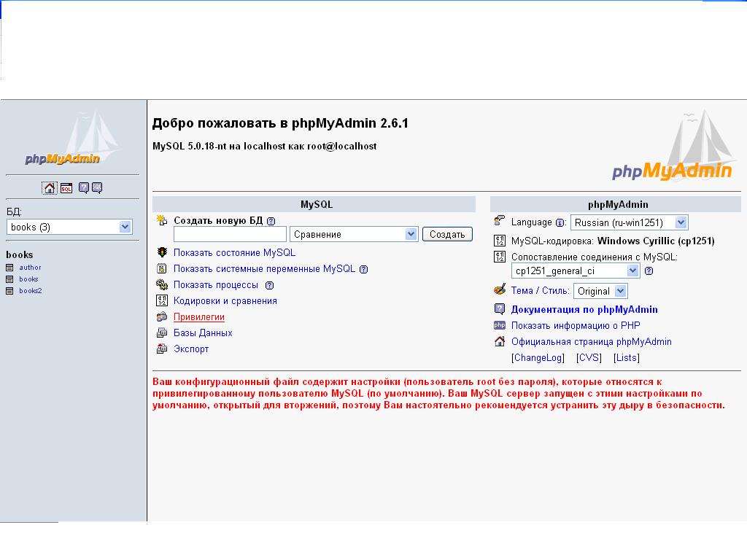Open the Базы Данных link

tap(203, 332)
